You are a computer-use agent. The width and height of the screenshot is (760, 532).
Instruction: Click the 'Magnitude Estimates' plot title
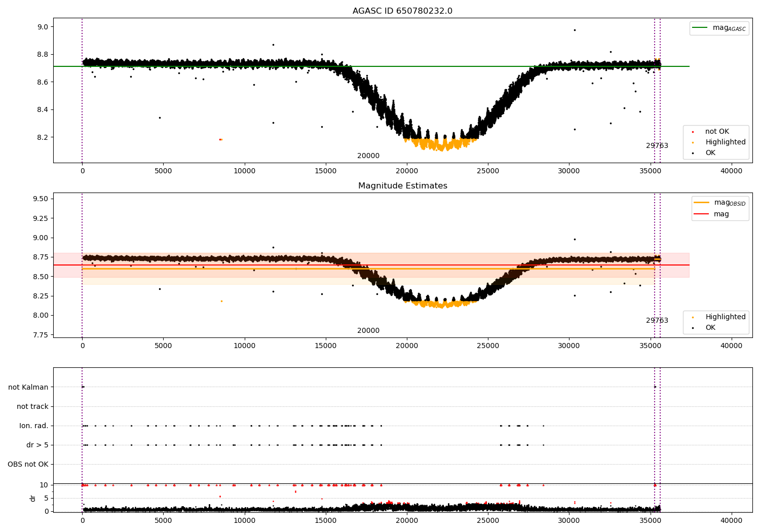[402, 186]
